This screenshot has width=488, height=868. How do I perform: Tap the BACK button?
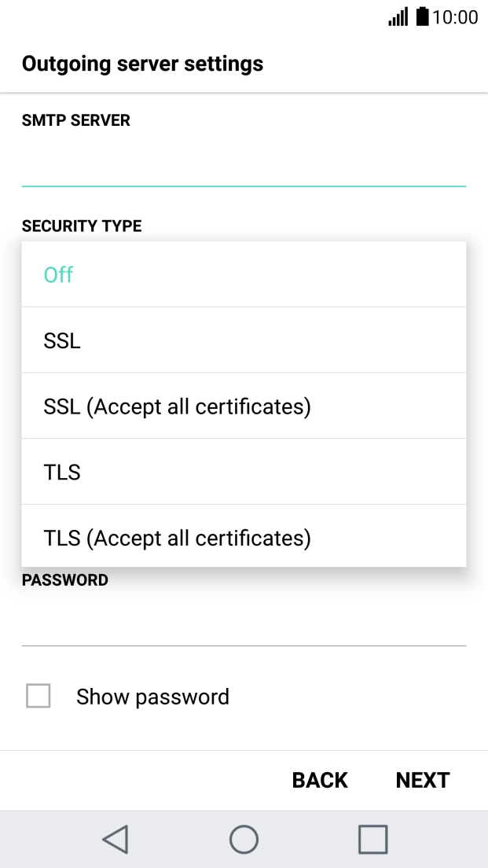pos(319,780)
